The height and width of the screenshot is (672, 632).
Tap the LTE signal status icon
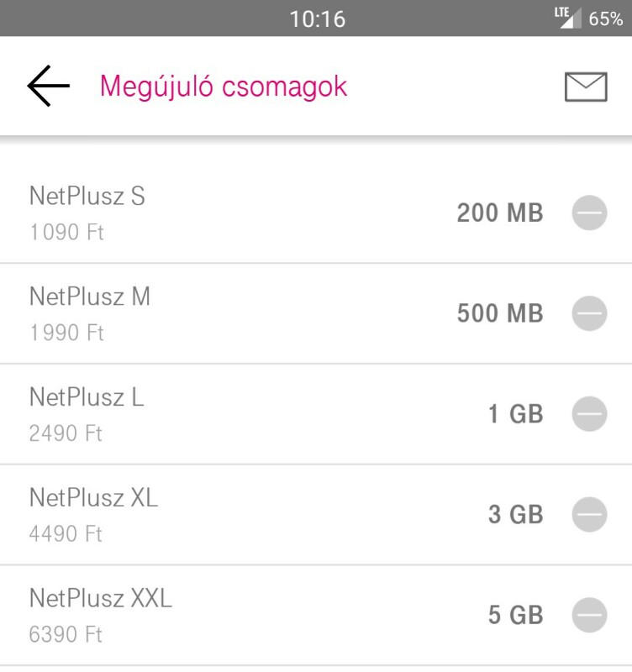[567, 18]
